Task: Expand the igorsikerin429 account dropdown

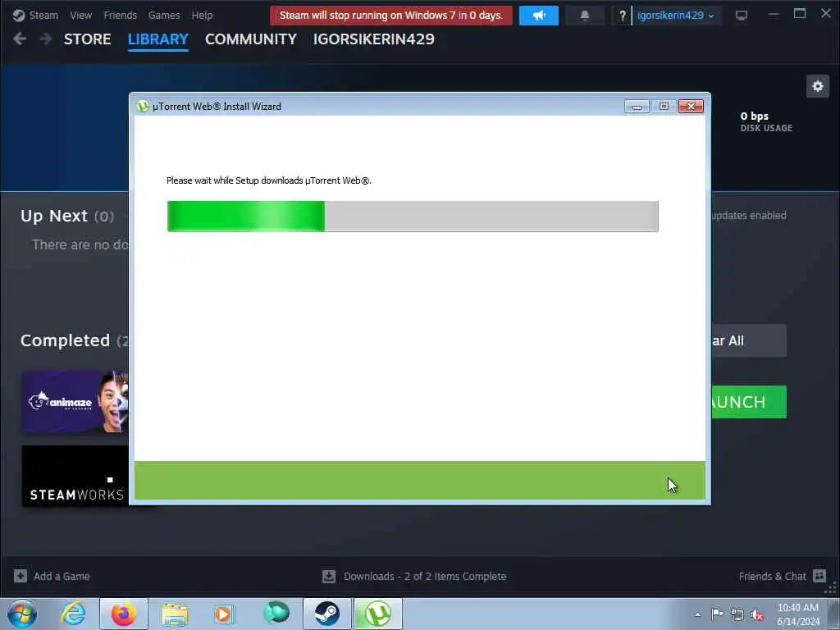Action: 676,16
